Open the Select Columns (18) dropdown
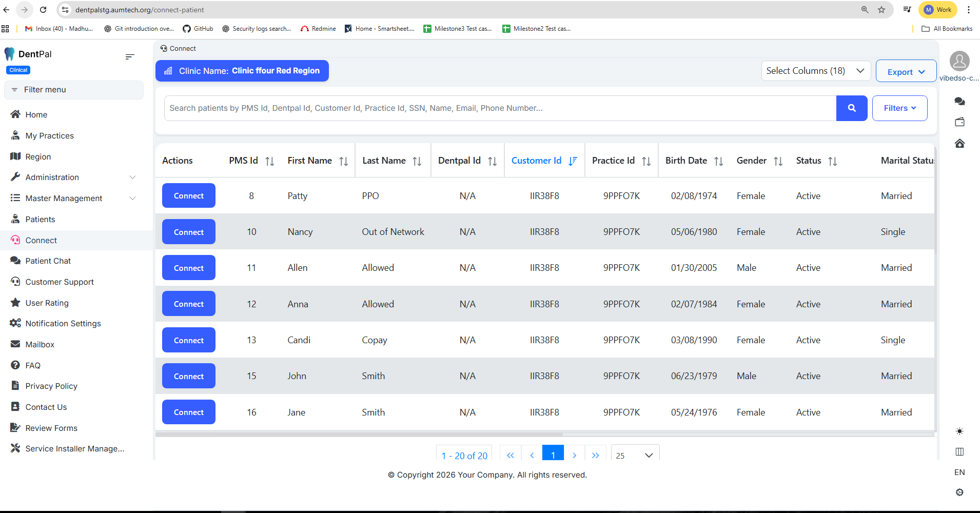980x513 pixels. (815, 71)
